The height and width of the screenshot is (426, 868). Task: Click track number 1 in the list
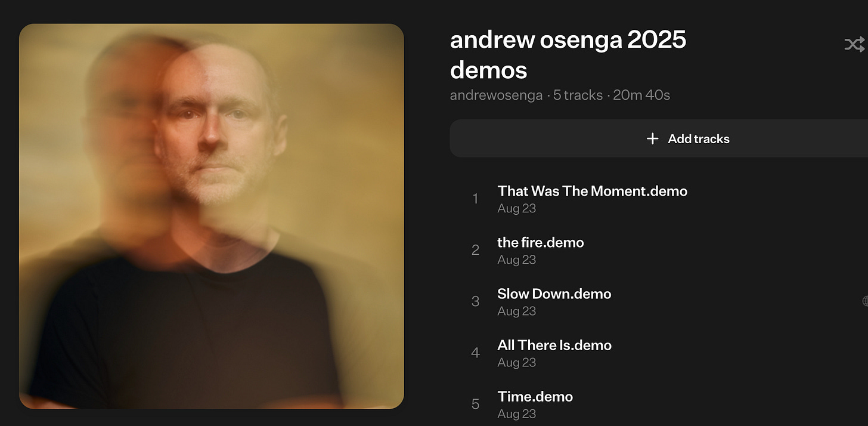(475, 199)
